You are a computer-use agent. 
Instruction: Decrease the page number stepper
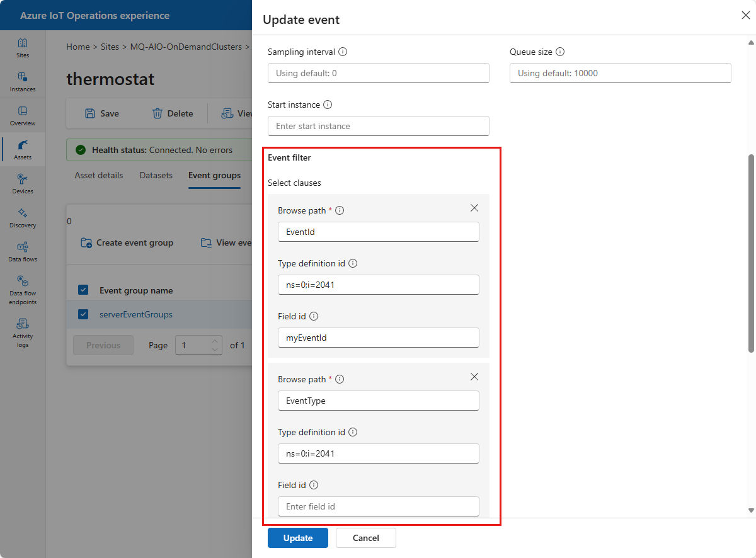pos(215,350)
